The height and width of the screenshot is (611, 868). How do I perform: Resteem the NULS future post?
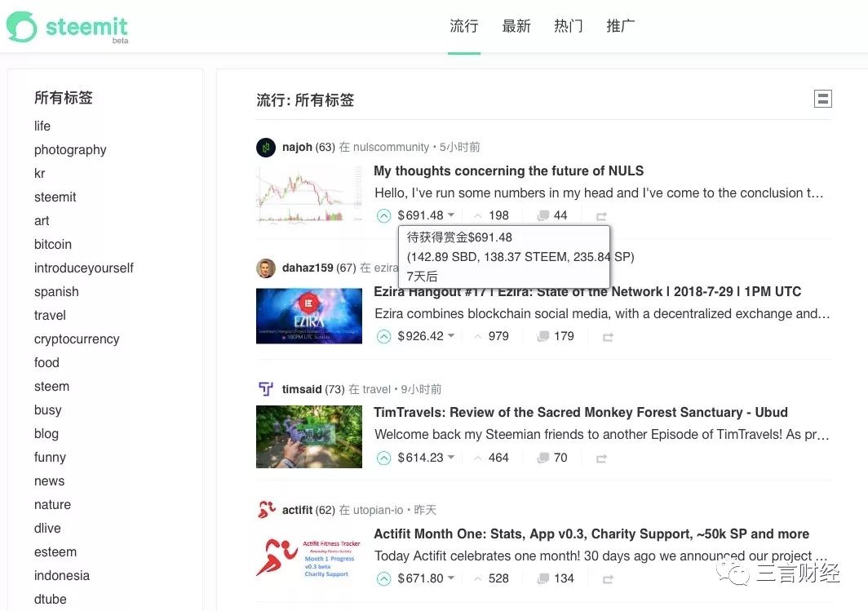[x=601, y=216]
